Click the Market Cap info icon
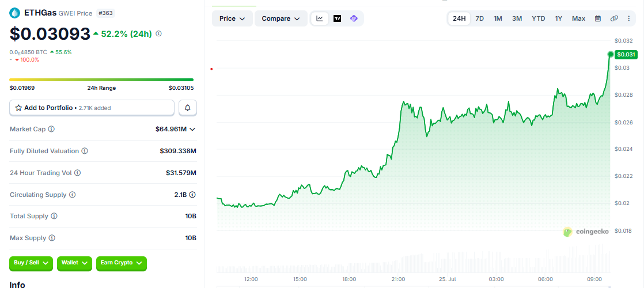The height and width of the screenshot is (288, 644). 51,129
